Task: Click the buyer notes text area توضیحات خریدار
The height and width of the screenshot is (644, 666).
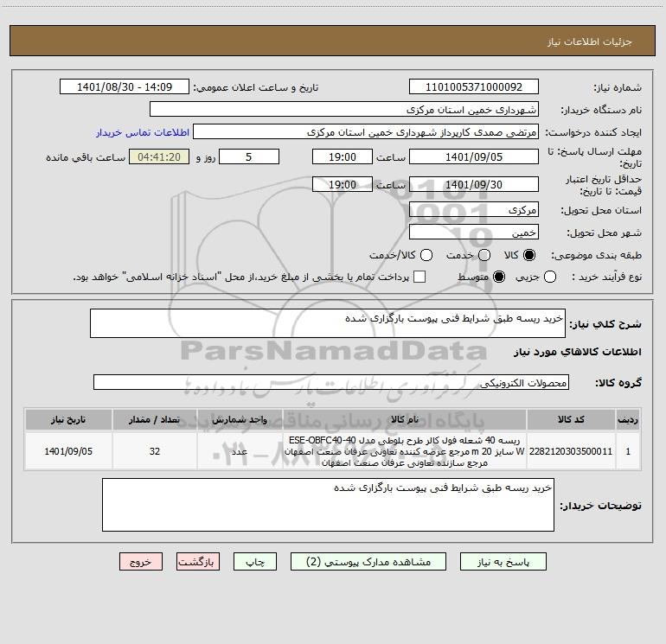Action: 328,505
